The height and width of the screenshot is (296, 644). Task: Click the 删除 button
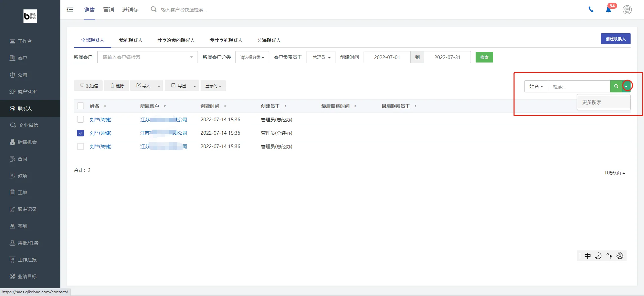click(116, 86)
